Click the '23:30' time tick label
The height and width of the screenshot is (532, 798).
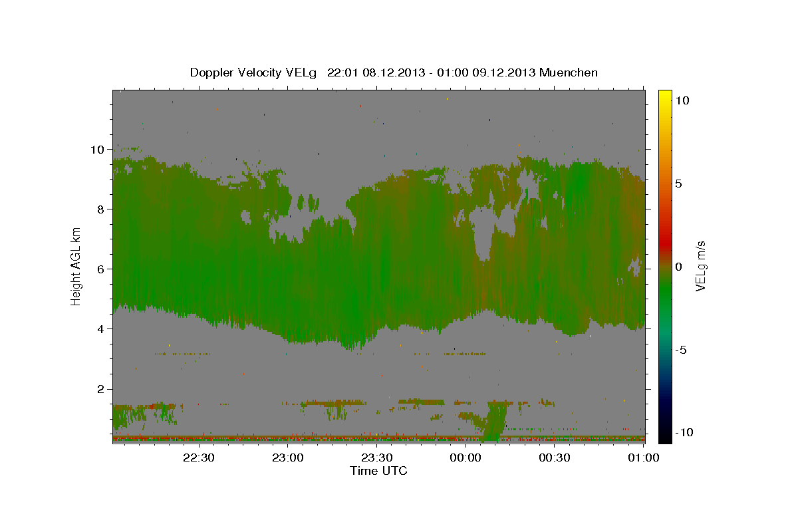(377, 458)
